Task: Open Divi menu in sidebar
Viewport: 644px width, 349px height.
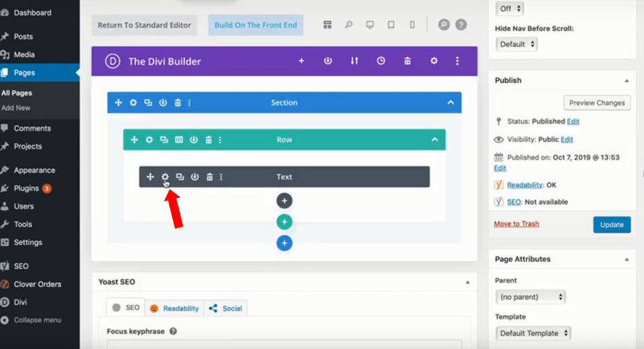Action: pyautogui.click(x=20, y=302)
